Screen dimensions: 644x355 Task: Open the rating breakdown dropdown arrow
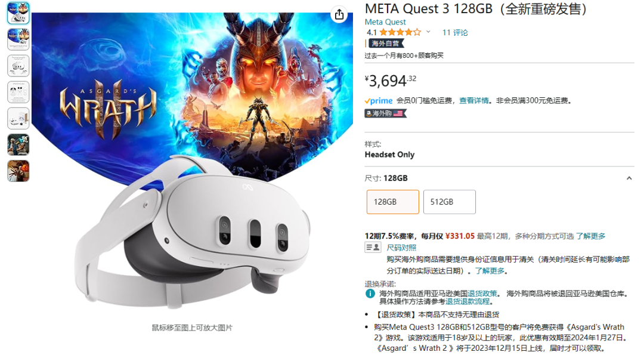pyautogui.click(x=428, y=32)
